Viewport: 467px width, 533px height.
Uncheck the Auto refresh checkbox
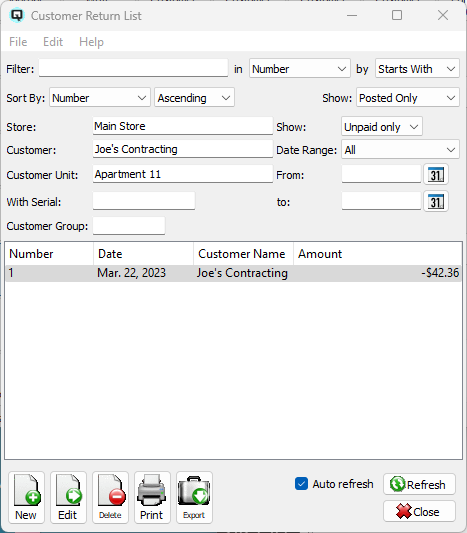301,484
